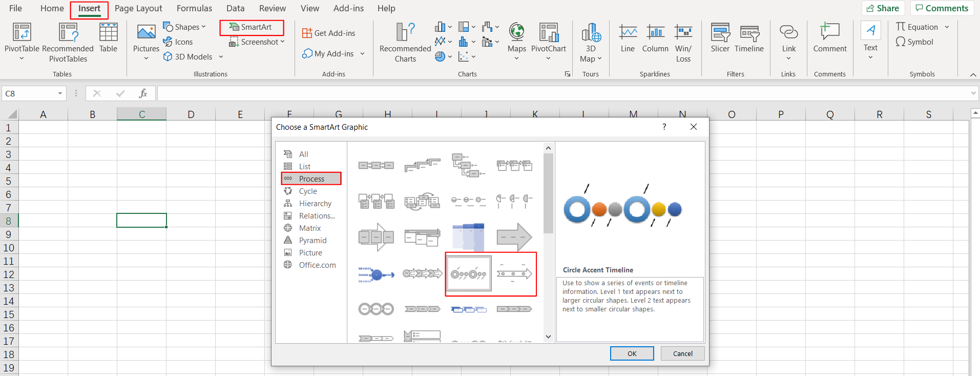This screenshot has height=376, width=980.
Task: Open the File menu
Action: (16, 8)
